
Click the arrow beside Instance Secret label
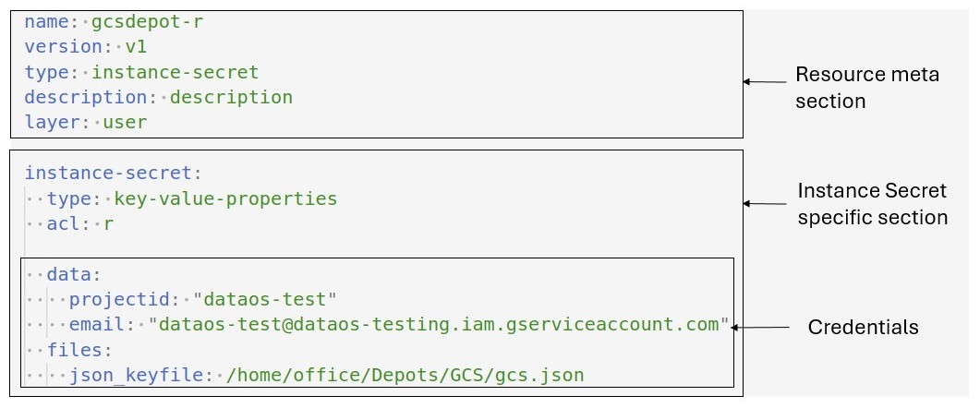click(x=765, y=203)
